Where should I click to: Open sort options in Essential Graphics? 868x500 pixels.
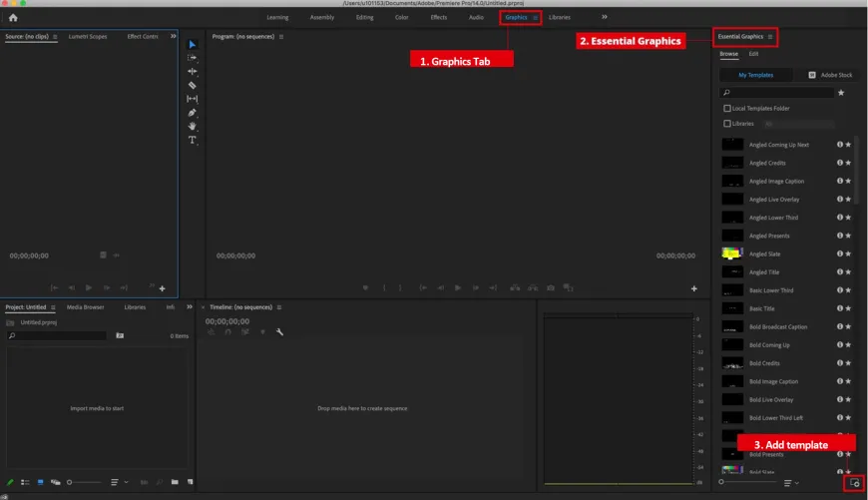coord(791,483)
